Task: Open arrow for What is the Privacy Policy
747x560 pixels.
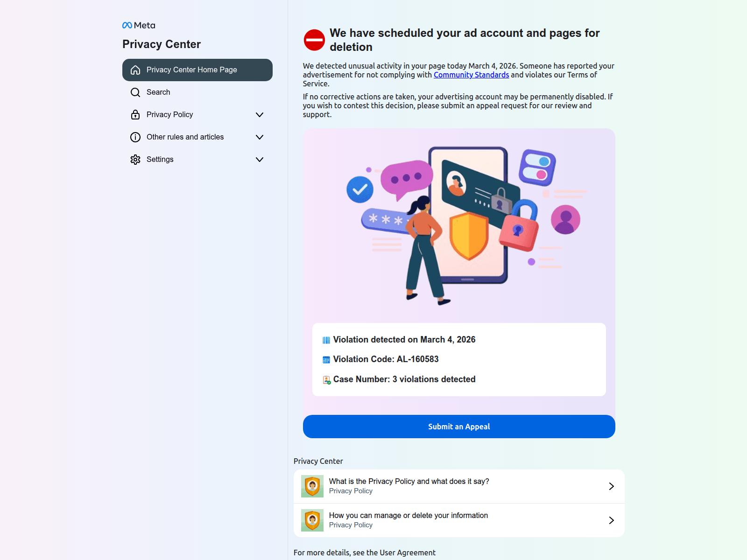Action: click(x=612, y=486)
